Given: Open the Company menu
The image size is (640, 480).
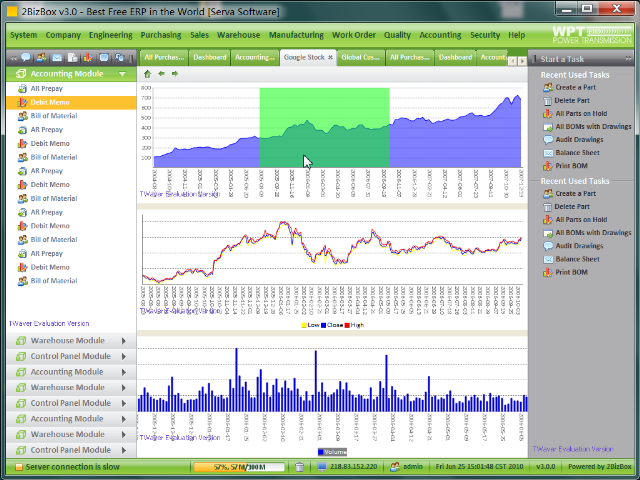Looking at the screenshot, I should click(x=63, y=35).
